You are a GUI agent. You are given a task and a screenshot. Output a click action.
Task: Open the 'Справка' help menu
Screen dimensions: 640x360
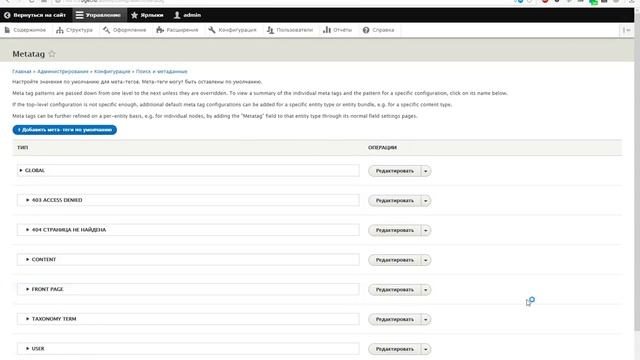point(378,30)
